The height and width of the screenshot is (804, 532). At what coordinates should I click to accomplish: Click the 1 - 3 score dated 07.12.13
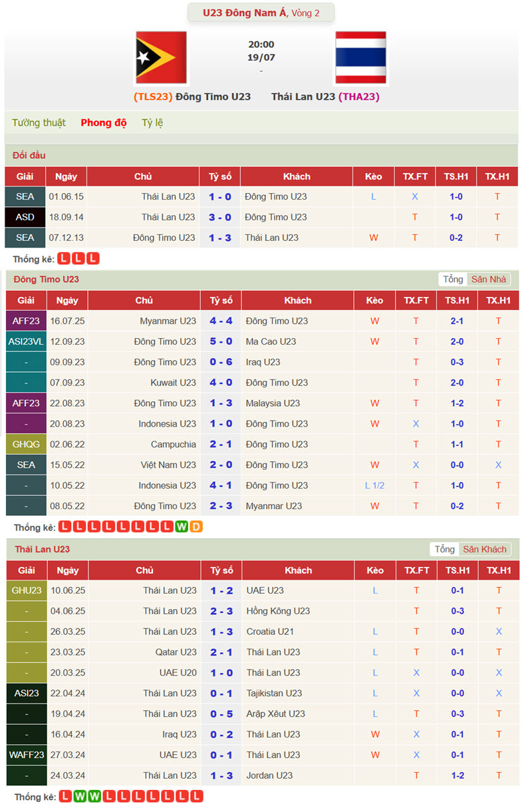[x=220, y=238]
